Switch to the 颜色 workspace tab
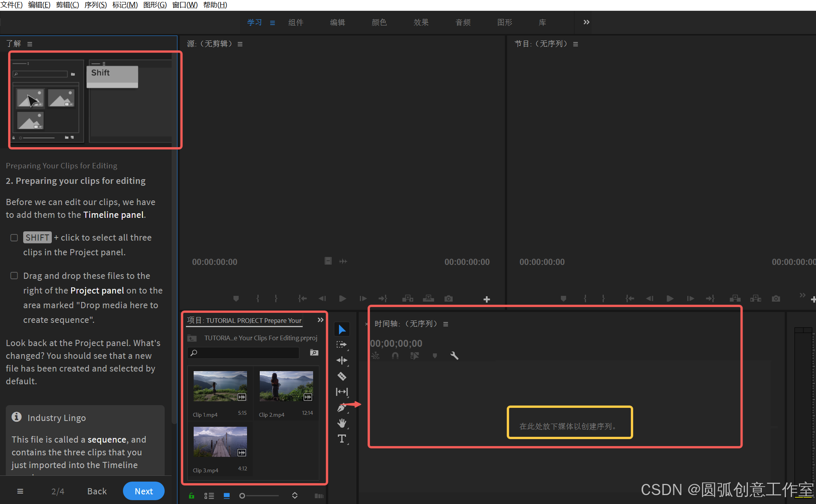Image resolution: width=816 pixels, height=504 pixels. 379,22
